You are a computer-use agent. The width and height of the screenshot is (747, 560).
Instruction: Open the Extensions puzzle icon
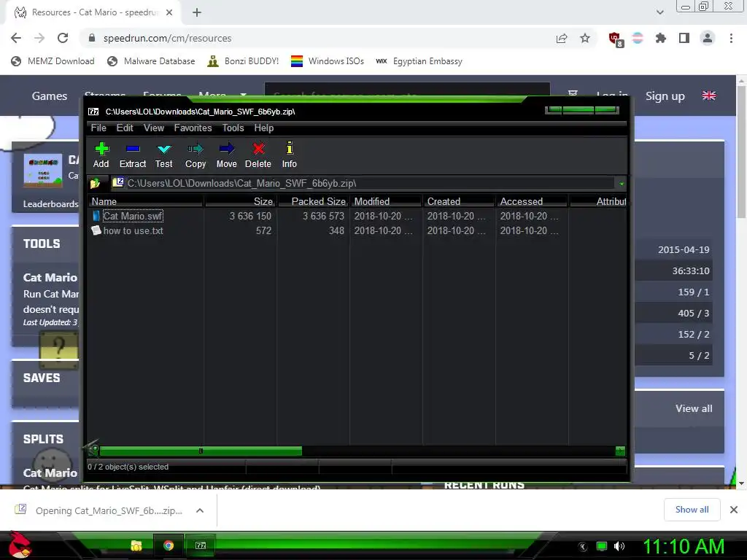(660, 38)
